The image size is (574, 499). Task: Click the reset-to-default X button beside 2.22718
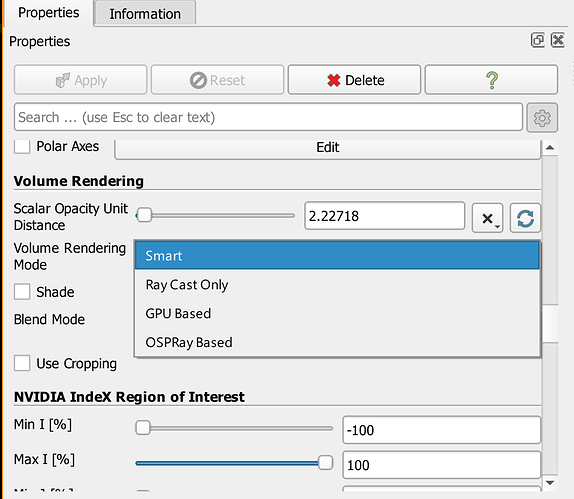tap(488, 218)
